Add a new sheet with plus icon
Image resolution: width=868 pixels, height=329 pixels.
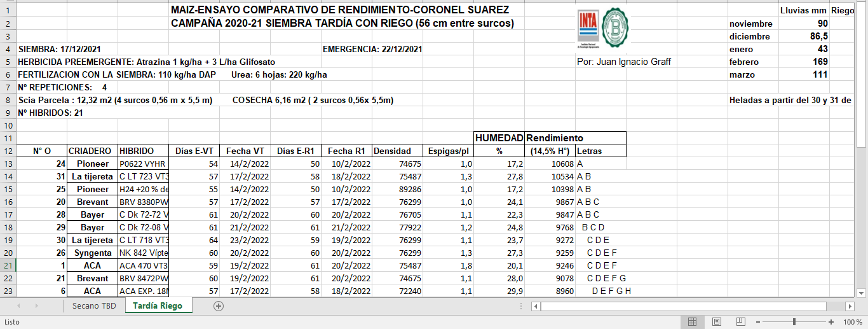coord(219,306)
